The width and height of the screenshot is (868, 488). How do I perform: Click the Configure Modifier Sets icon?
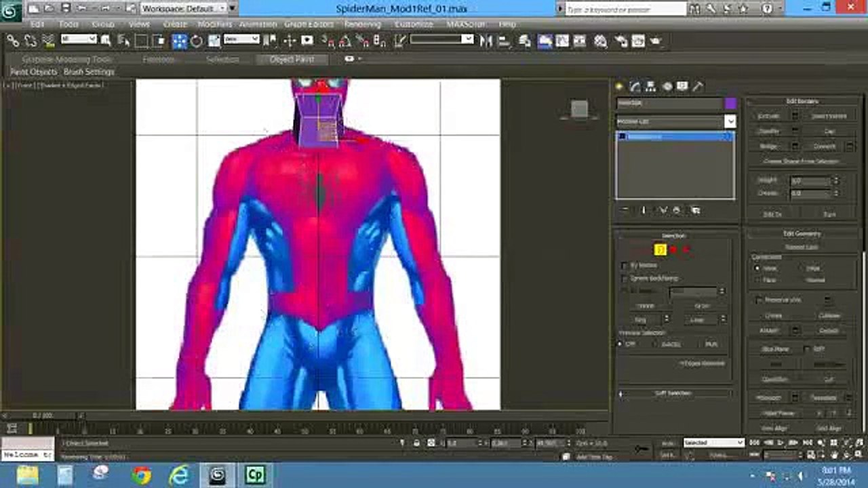[696, 211]
